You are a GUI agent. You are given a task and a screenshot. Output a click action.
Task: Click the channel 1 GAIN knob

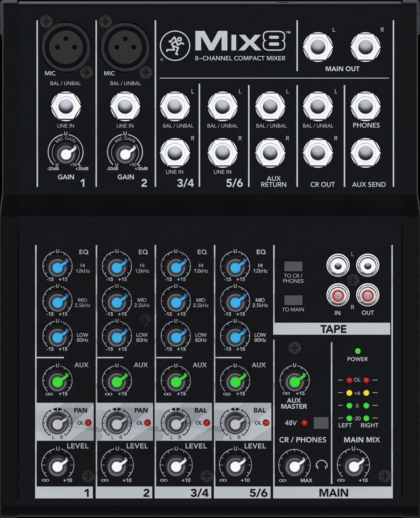pyautogui.click(x=65, y=154)
